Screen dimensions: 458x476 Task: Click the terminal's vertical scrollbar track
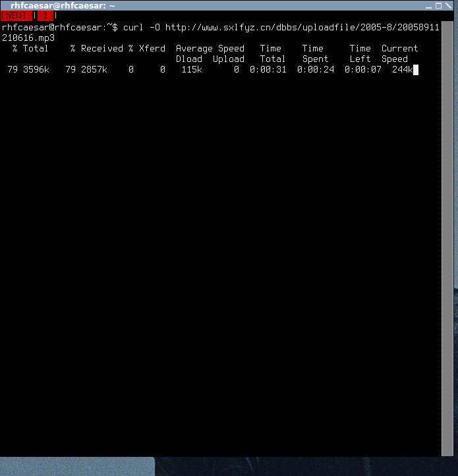(x=447, y=238)
